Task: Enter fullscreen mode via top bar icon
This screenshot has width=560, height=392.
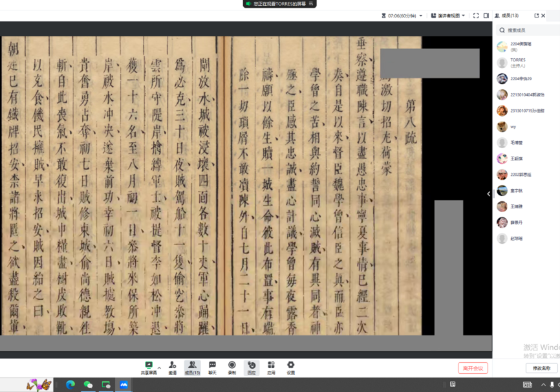Action: [x=476, y=16]
